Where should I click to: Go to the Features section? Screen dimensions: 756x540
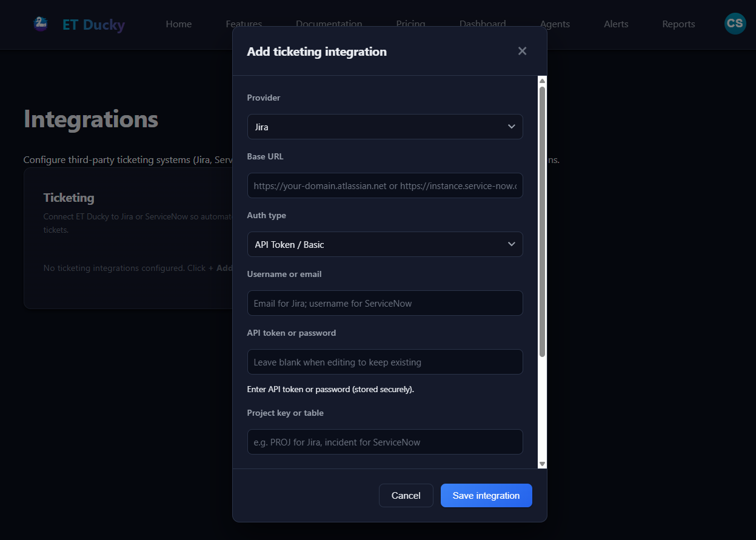(244, 24)
